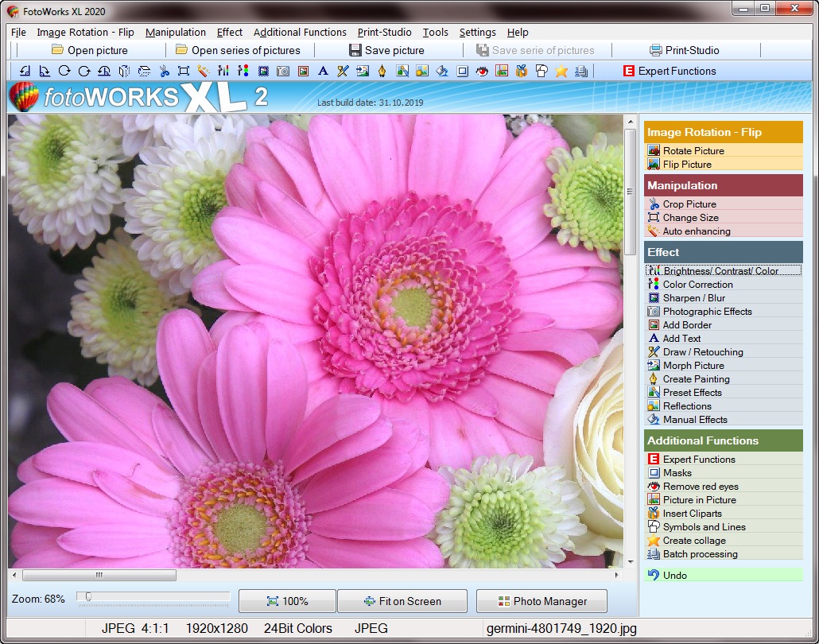Click the paint bucket manual effects toolbar icon
The width and height of the screenshot is (819, 644).
click(x=442, y=71)
